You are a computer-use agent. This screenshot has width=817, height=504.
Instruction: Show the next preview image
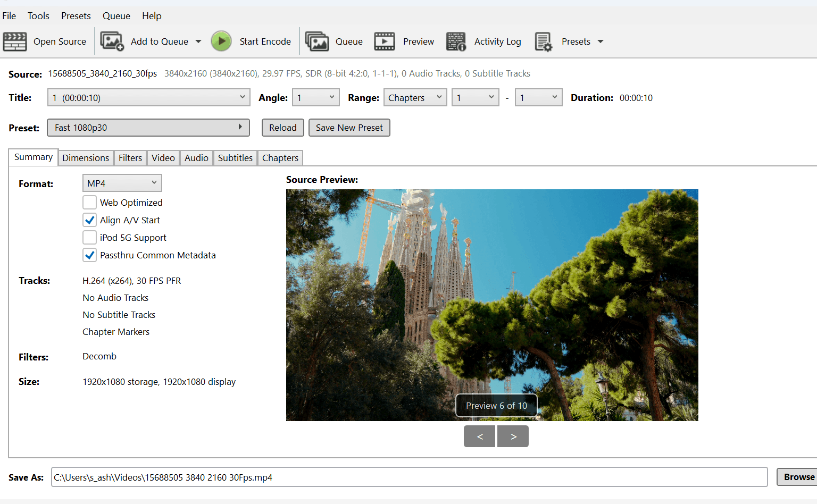[513, 436]
